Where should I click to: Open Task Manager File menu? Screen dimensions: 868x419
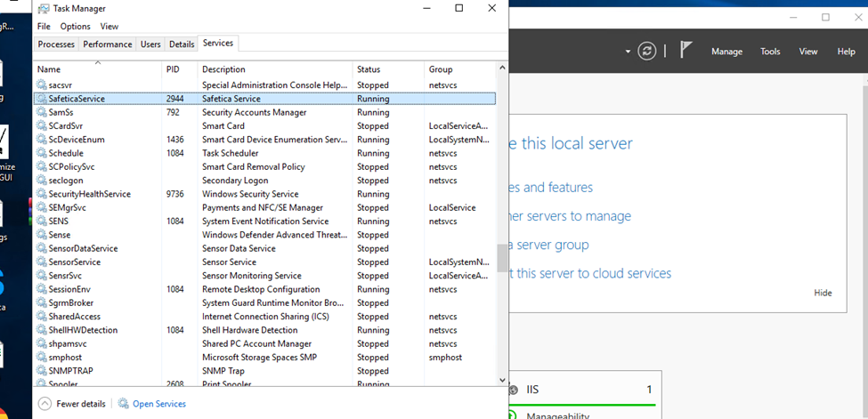(x=44, y=26)
